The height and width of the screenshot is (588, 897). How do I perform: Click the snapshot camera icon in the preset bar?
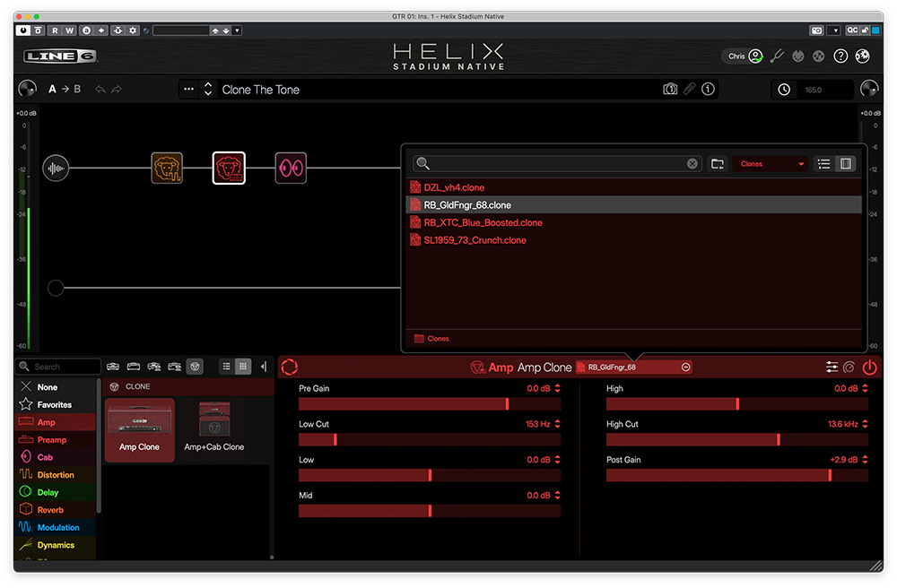coord(670,89)
